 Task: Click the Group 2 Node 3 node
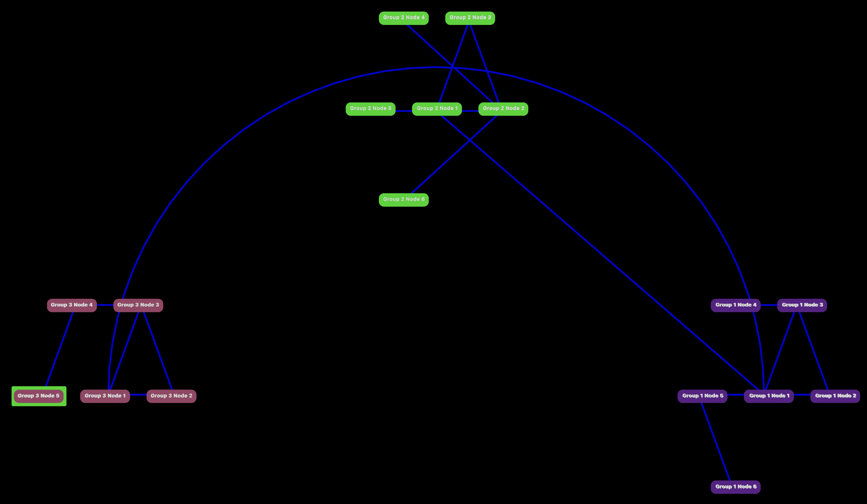(x=470, y=17)
